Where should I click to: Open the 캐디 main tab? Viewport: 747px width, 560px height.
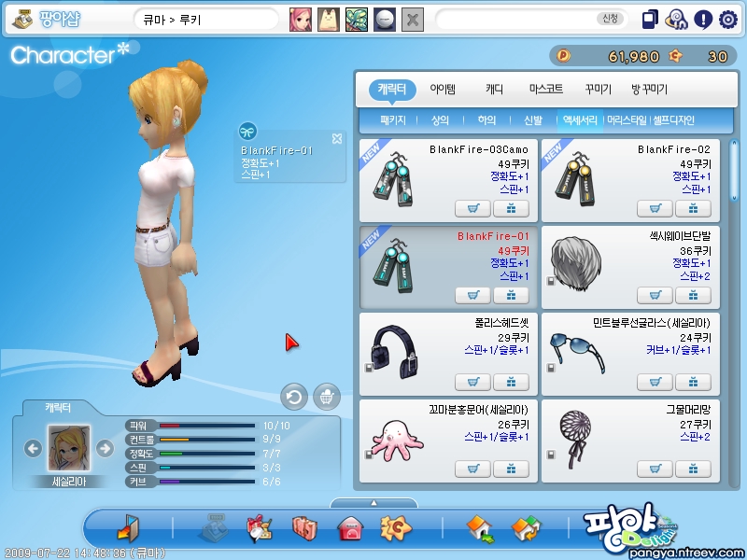tap(494, 89)
